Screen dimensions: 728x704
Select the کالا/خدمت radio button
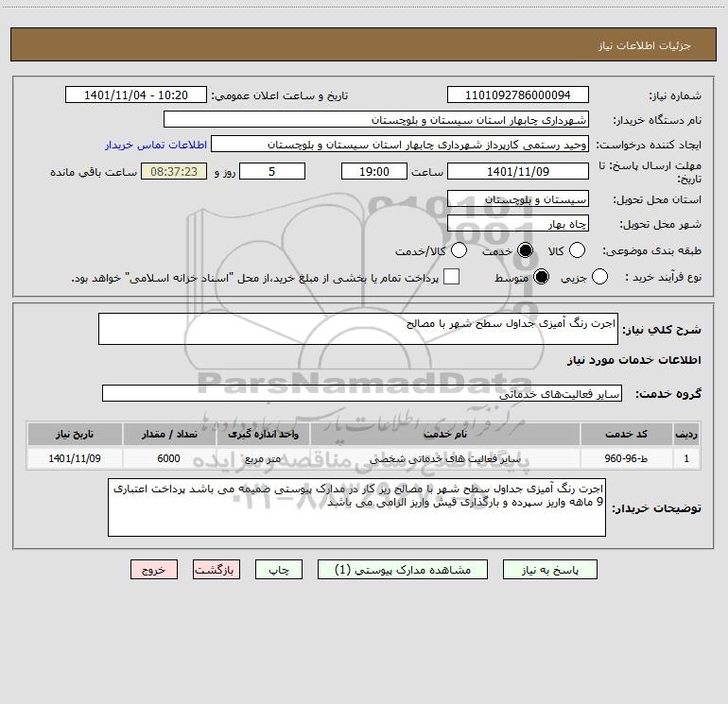point(459,250)
